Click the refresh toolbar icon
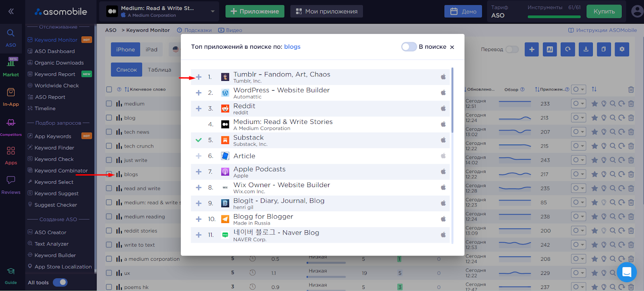Viewport: 644px width, 291px height. pyautogui.click(x=568, y=49)
